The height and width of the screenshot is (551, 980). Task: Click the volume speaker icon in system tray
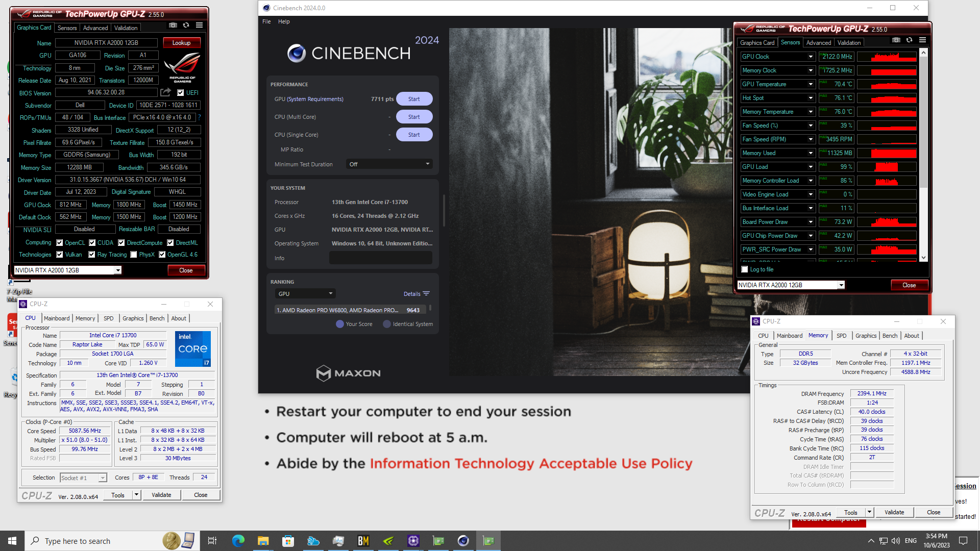click(x=896, y=541)
